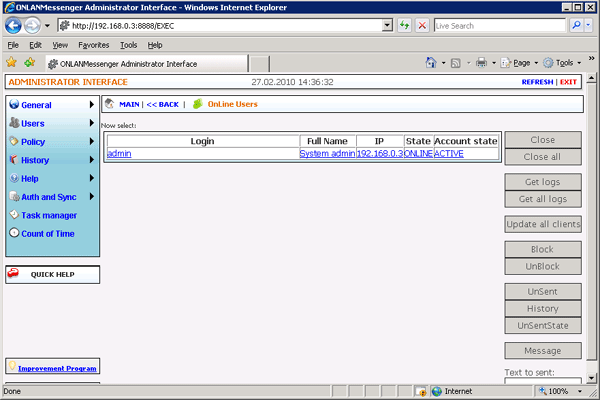This screenshot has height=400, width=600.
Task: Click the Favorites Center star icon
Action: click(x=11, y=62)
